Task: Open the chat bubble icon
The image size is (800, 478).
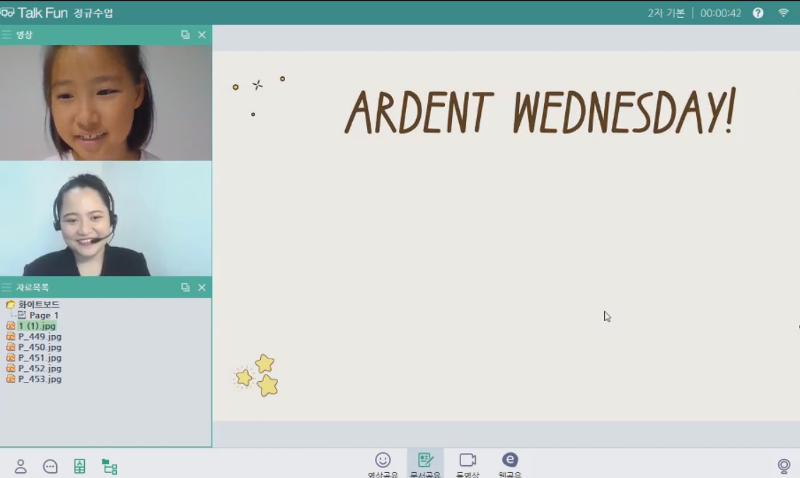Action: coord(50,466)
